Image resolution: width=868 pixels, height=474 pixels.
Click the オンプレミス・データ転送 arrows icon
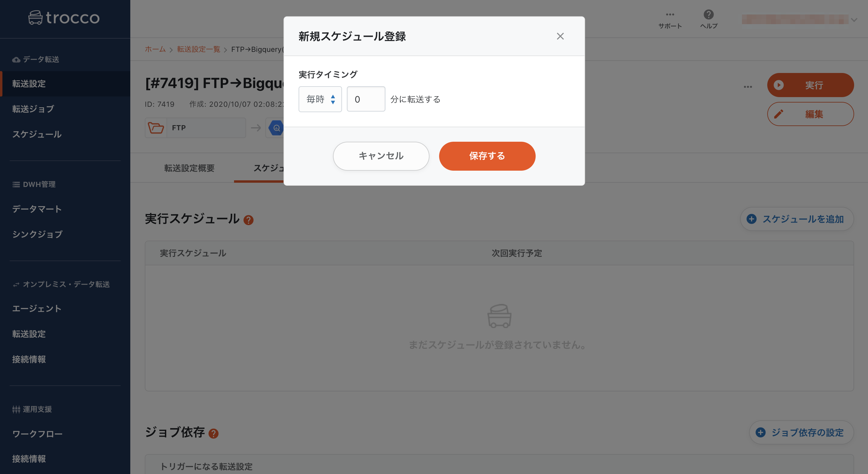point(16,285)
